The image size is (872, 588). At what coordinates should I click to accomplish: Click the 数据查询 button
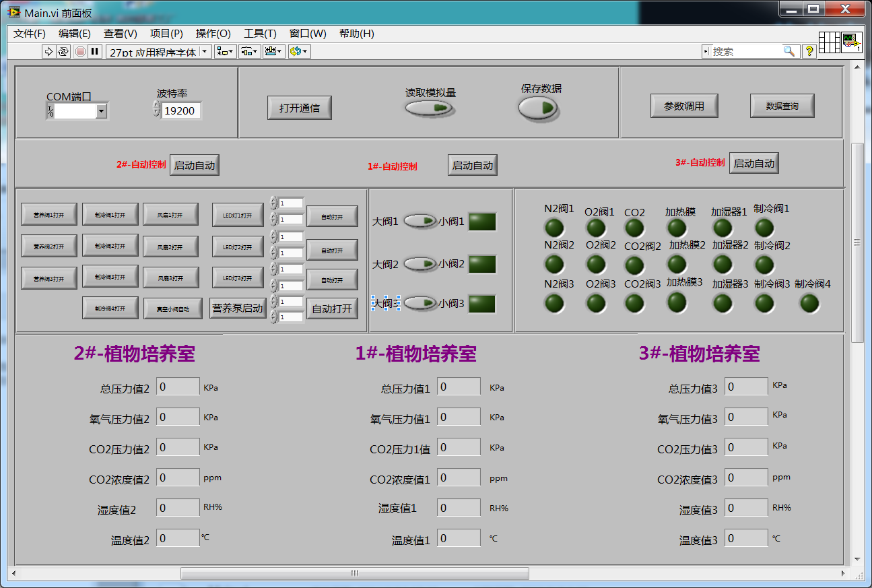782,106
